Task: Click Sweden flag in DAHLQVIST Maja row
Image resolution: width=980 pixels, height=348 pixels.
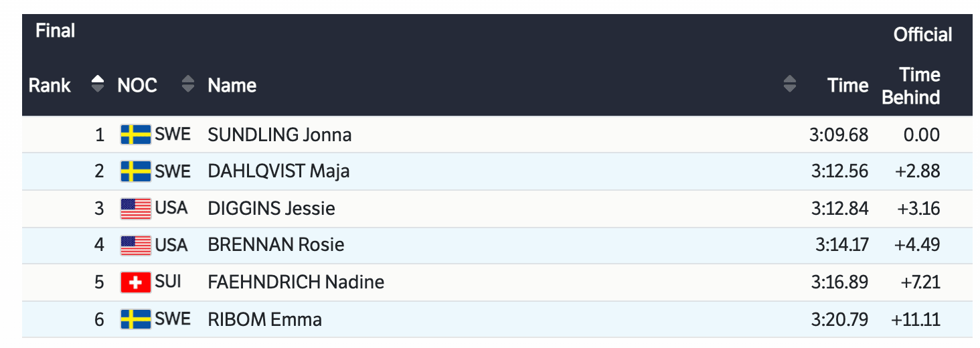Action: (136, 171)
